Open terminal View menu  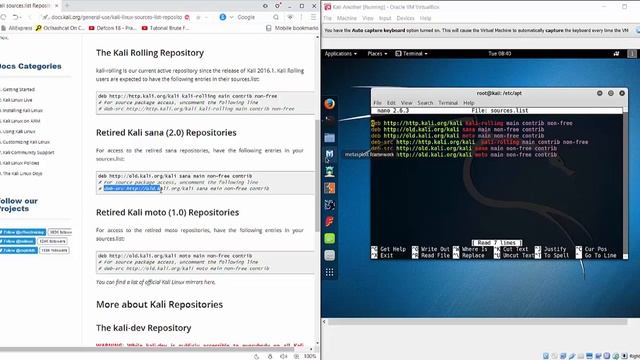tap(406, 103)
